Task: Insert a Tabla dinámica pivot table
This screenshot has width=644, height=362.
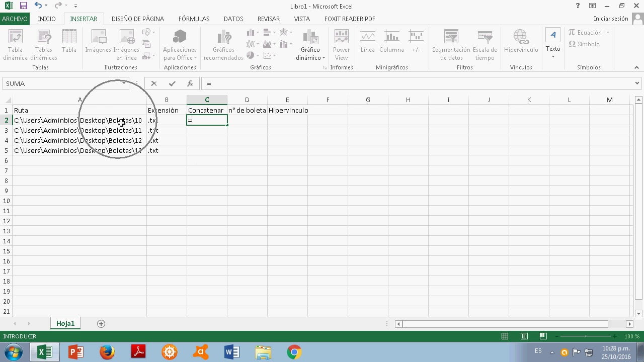Action: [x=16, y=44]
